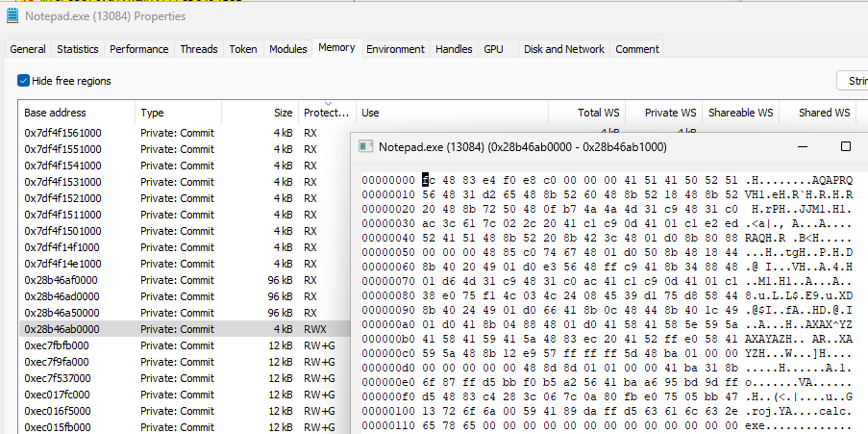The height and width of the screenshot is (434, 868).
Task: Sort by Shared WS column header
Action: click(818, 113)
